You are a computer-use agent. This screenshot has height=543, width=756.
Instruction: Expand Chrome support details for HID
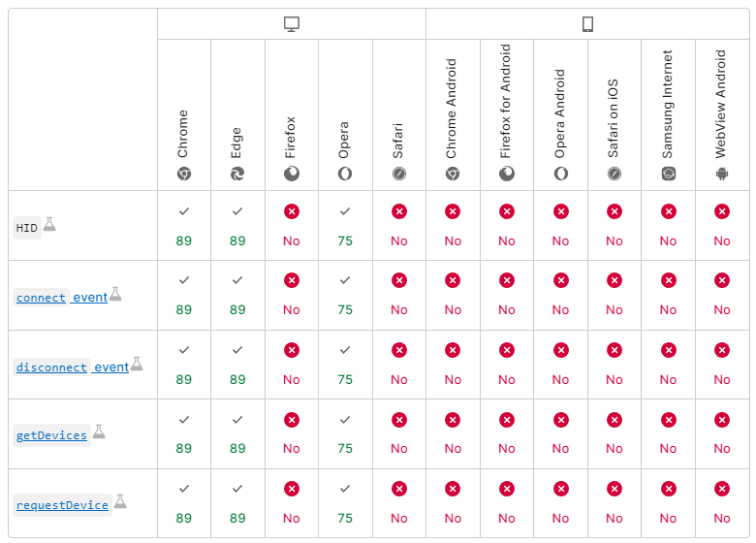(x=183, y=225)
